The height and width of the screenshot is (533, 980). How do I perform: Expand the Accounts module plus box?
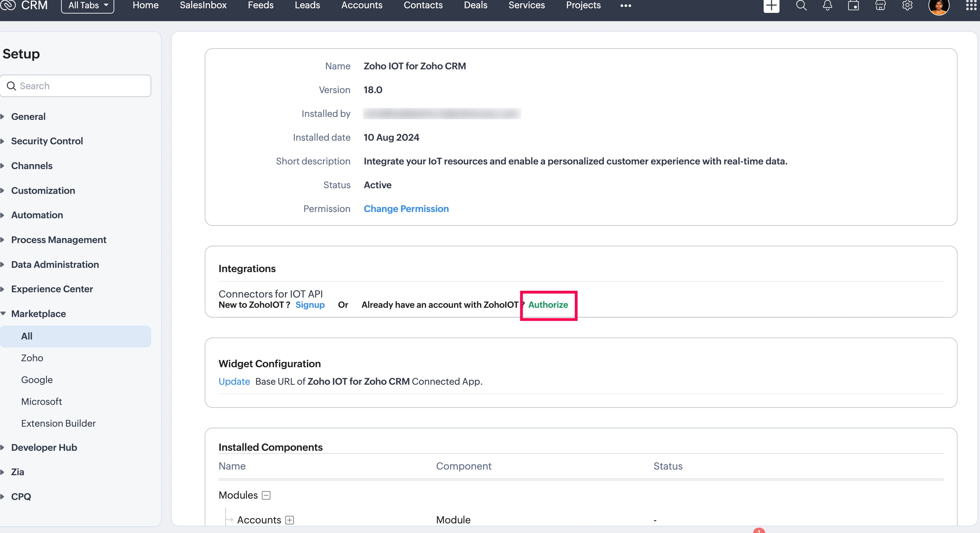290,520
